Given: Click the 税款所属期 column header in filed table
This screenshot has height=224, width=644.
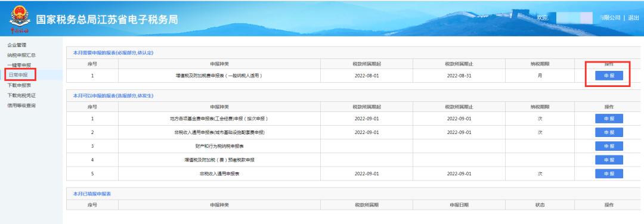Looking at the screenshot, I should [367, 205].
